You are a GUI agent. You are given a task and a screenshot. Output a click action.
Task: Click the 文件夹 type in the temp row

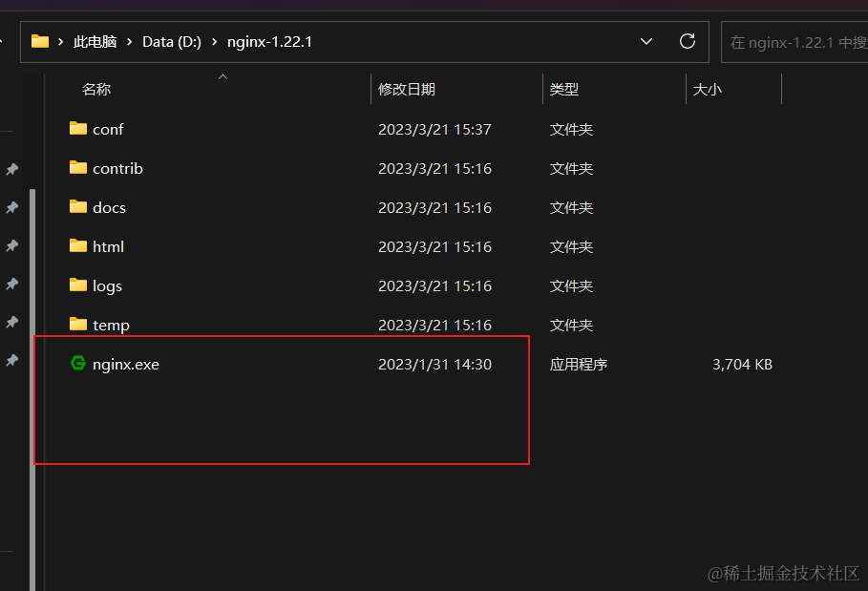[x=571, y=326]
